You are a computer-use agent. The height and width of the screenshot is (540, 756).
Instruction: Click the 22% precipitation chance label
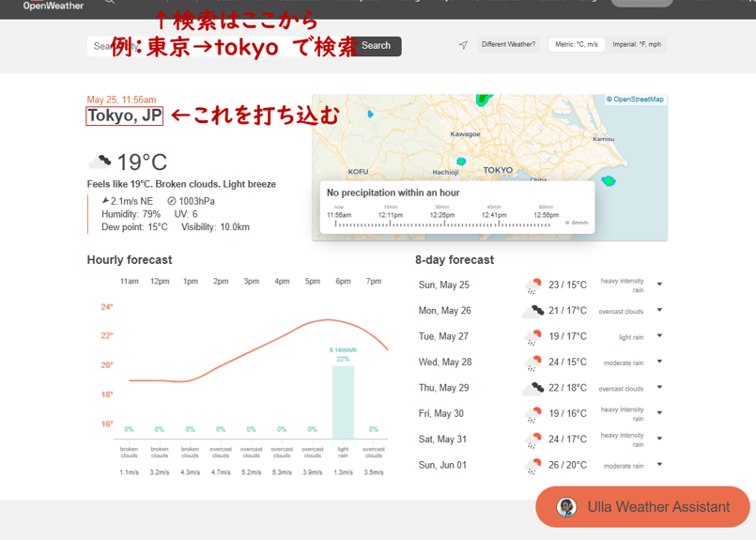coord(343,359)
